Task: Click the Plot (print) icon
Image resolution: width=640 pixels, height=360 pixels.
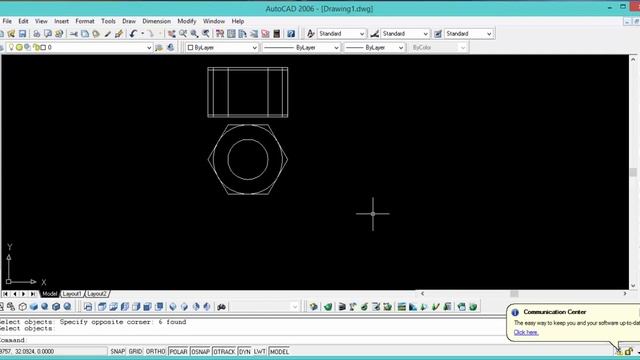Action: click(x=36, y=33)
